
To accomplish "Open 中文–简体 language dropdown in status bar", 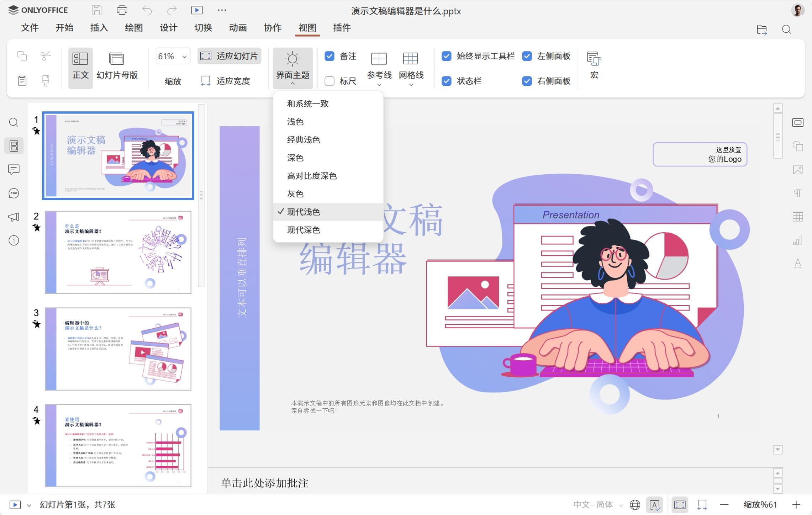I will tap(598, 505).
